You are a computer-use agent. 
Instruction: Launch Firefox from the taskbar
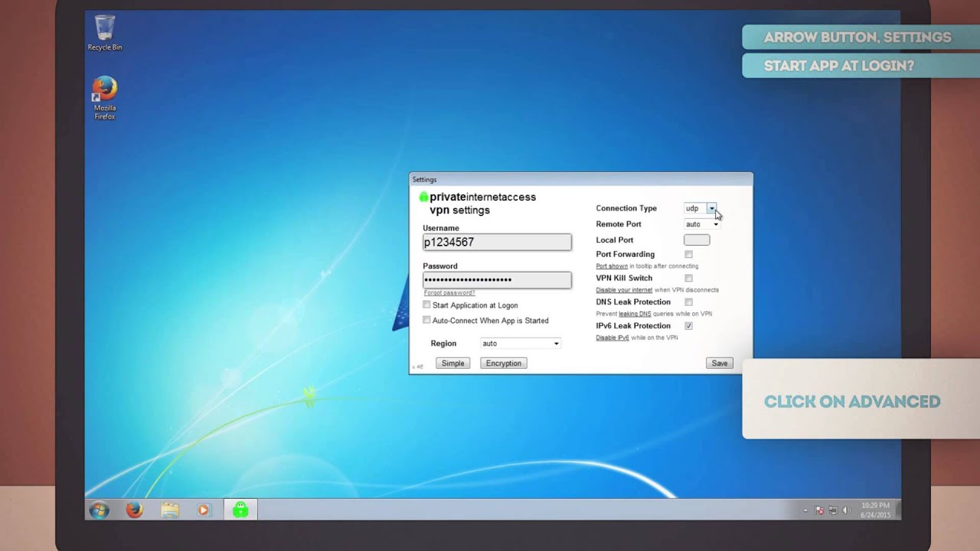tap(135, 510)
